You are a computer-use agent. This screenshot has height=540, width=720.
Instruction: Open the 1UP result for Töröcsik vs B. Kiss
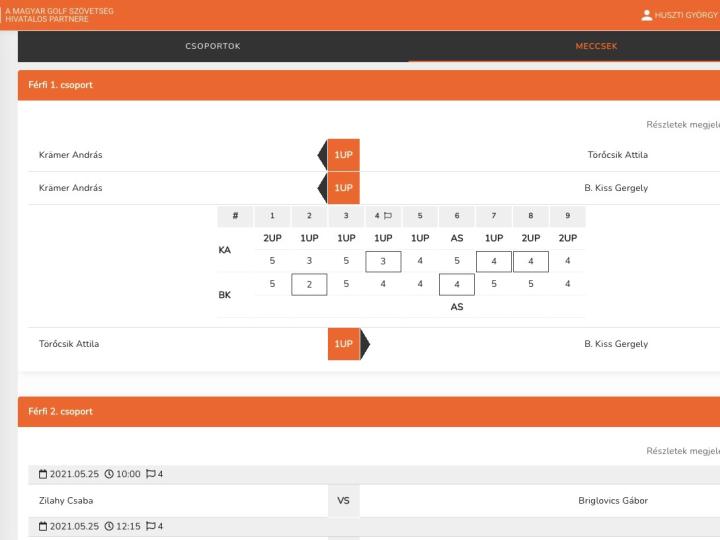[343, 344]
